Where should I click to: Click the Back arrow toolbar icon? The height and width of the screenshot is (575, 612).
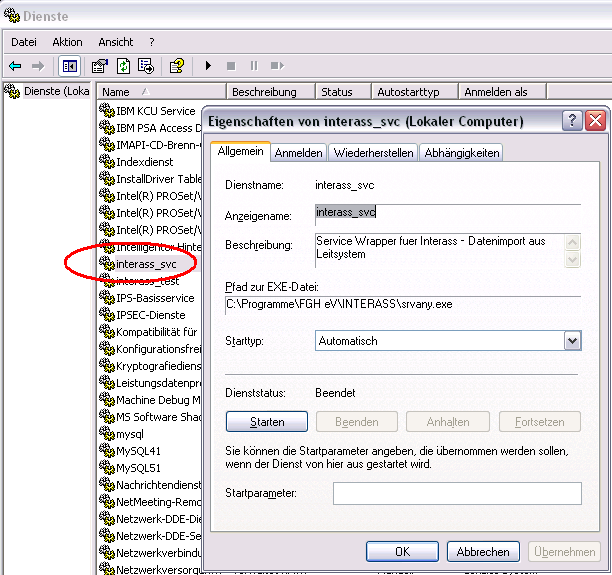(x=15, y=66)
